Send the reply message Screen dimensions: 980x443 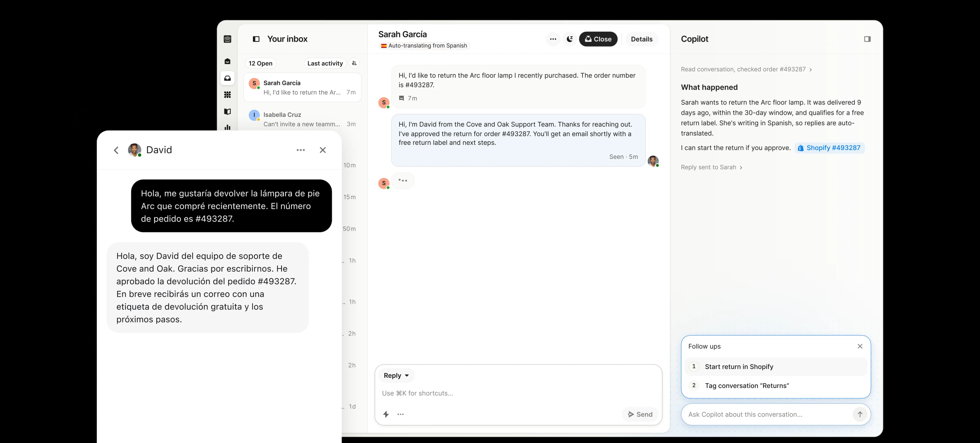[640, 414]
